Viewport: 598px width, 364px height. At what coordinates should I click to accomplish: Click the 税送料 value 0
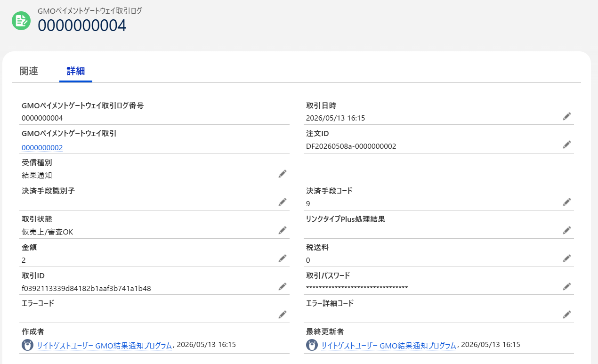[x=308, y=260]
